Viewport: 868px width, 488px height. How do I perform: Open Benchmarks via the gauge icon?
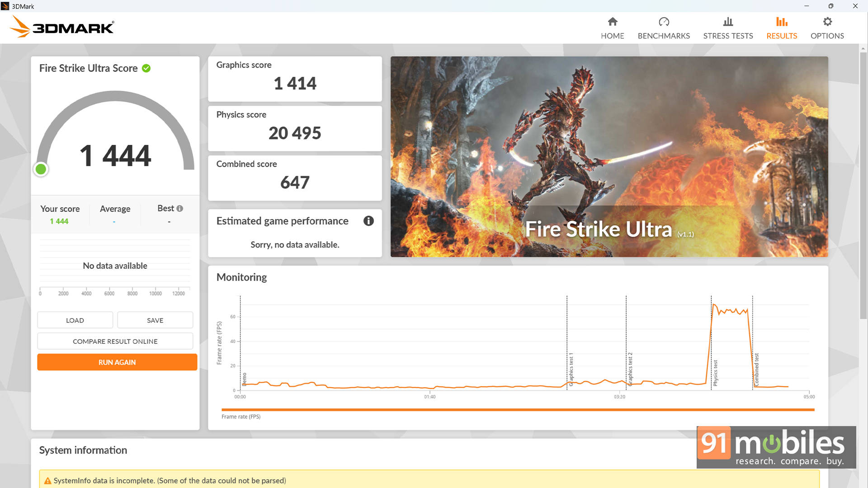pyautogui.click(x=664, y=22)
